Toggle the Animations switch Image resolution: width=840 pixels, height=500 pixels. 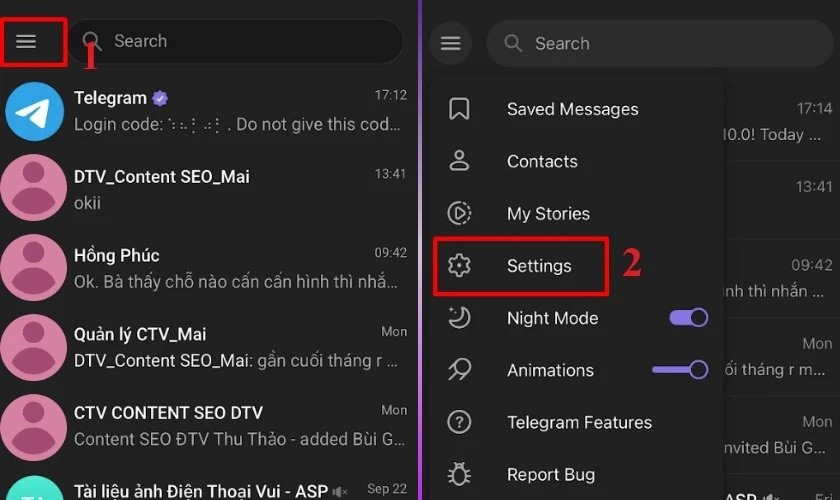680,370
